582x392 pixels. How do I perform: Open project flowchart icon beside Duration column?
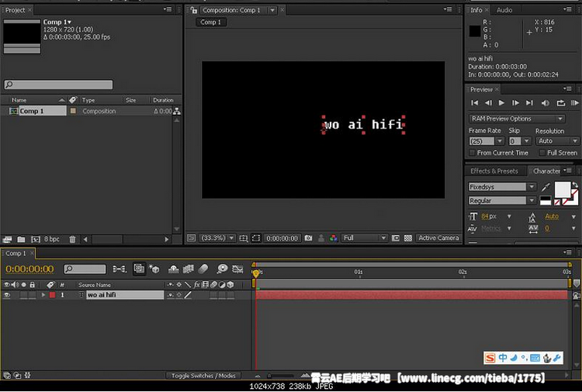[177, 111]
